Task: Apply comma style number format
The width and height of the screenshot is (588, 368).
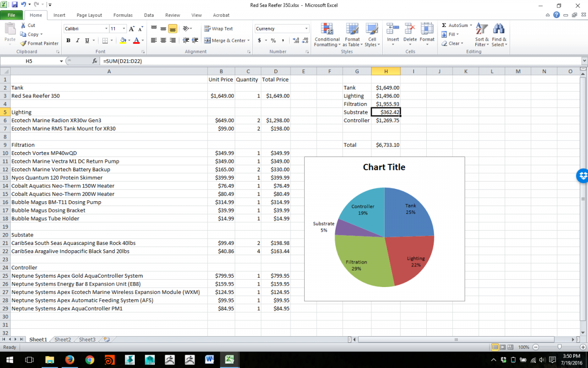Action: point(283,41)
